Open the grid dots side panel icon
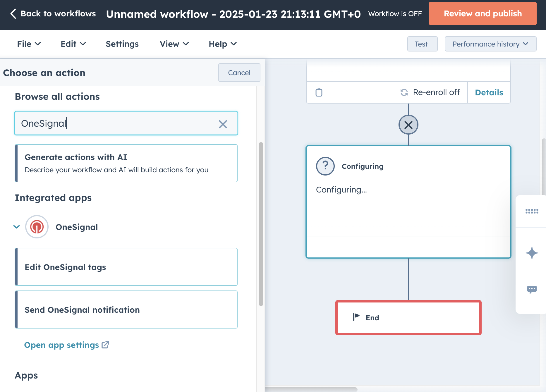The width and height of the screenshot is (546, 392). point(532,211)
